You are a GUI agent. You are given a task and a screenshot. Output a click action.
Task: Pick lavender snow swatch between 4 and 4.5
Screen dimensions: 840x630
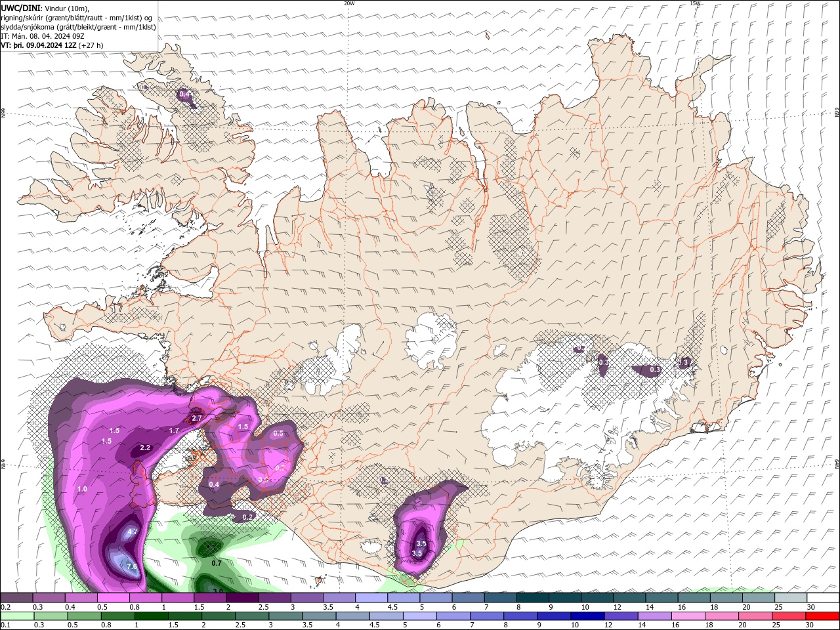coord(371,598)
